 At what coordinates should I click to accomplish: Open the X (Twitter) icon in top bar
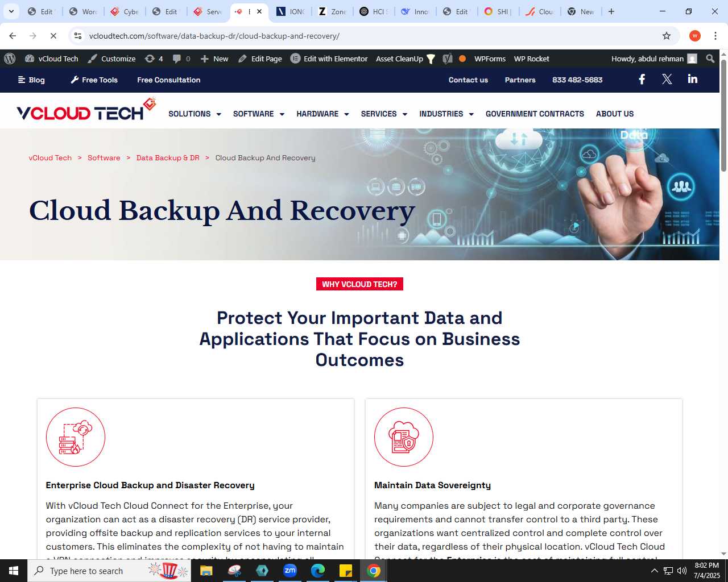[667, 79]
